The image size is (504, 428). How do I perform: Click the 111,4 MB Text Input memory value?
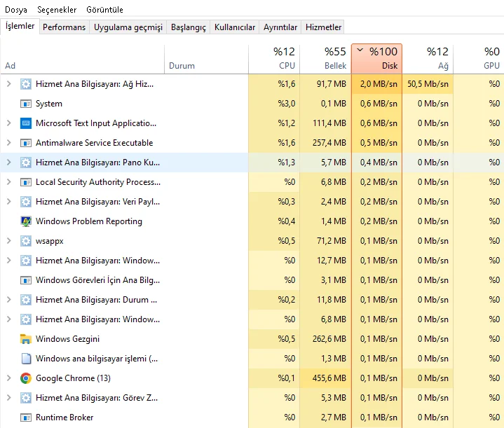329,123
